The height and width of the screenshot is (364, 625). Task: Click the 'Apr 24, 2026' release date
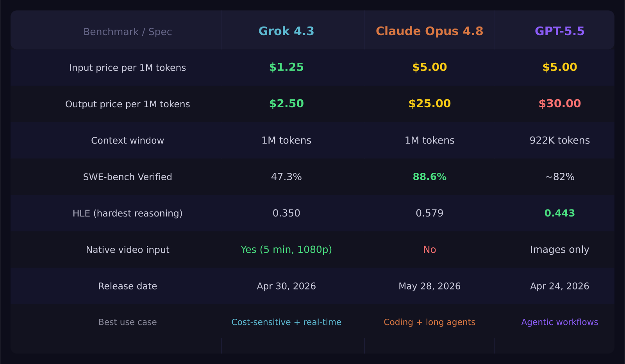pos(559,286)
